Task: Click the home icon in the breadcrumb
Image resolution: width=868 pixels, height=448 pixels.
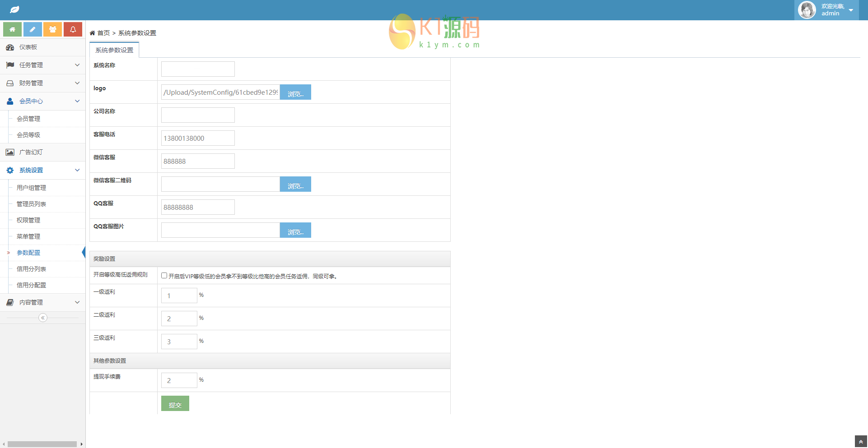Action: pyautogui.click(x=92, y=33)
